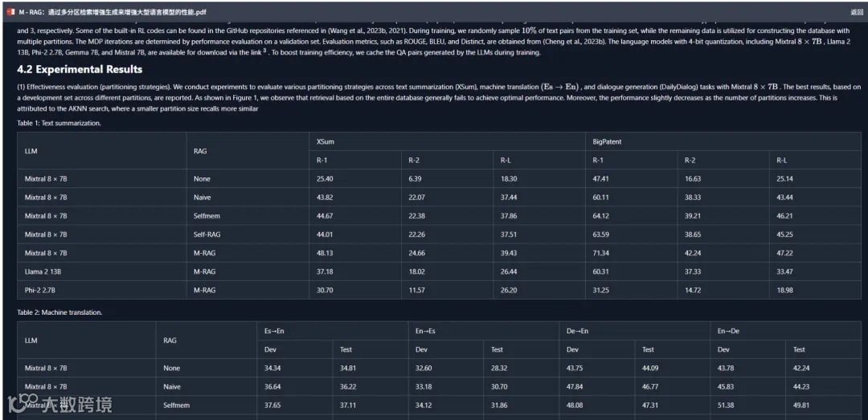This screenshot has width=868, height=420.
Task: Select the 44.09 cell in Table 2
Action: point(650,368)
